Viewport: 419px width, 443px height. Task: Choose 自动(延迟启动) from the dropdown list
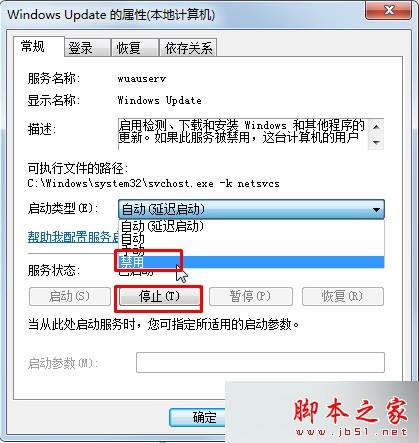251,226
